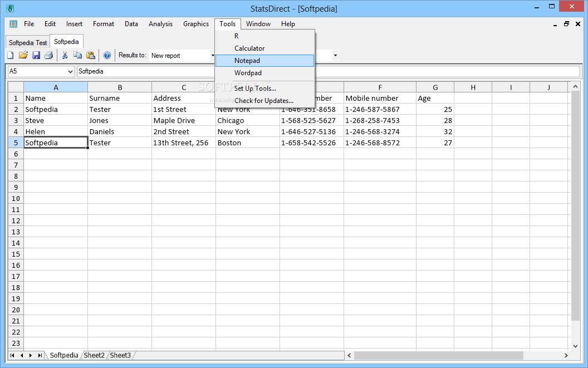588x368 pixels.
Task: Select cell with 1-246-568-3274
Action: pos(380,132)
